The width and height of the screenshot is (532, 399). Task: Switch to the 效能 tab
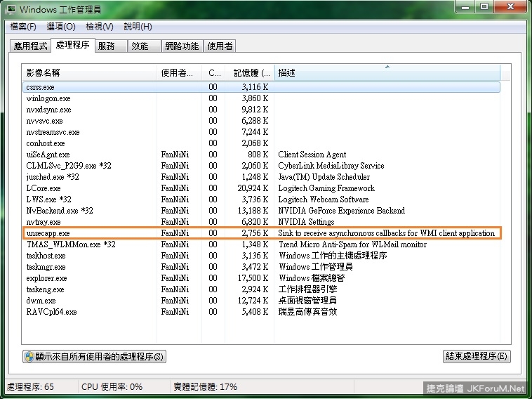[140, 46]
